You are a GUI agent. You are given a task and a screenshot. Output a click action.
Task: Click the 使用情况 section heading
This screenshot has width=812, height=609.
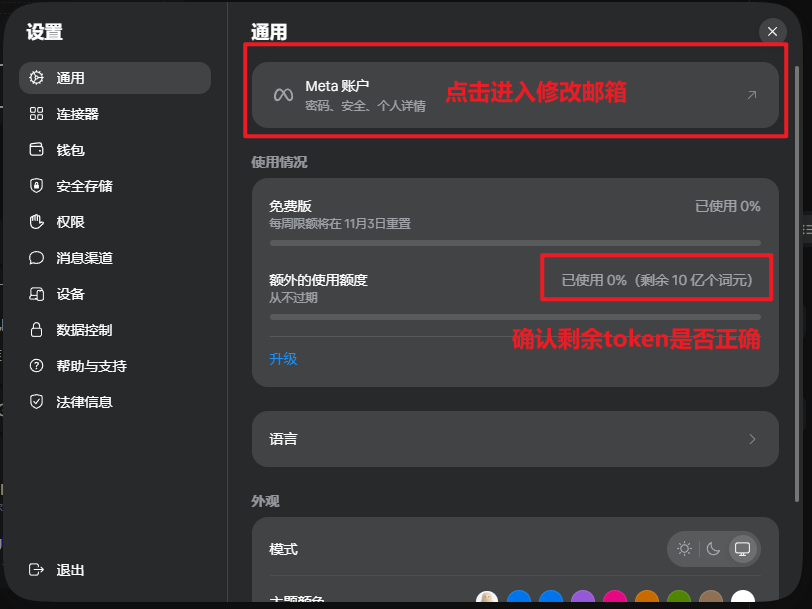pos(280,162)
